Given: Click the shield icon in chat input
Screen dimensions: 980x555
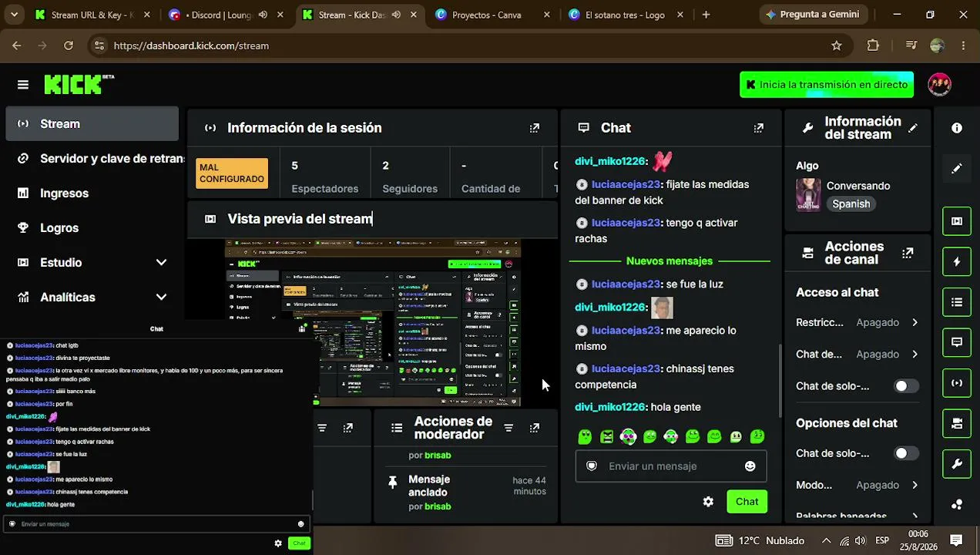Looking at the screenshot, I should pyautogui.click(x=592, y=466).
